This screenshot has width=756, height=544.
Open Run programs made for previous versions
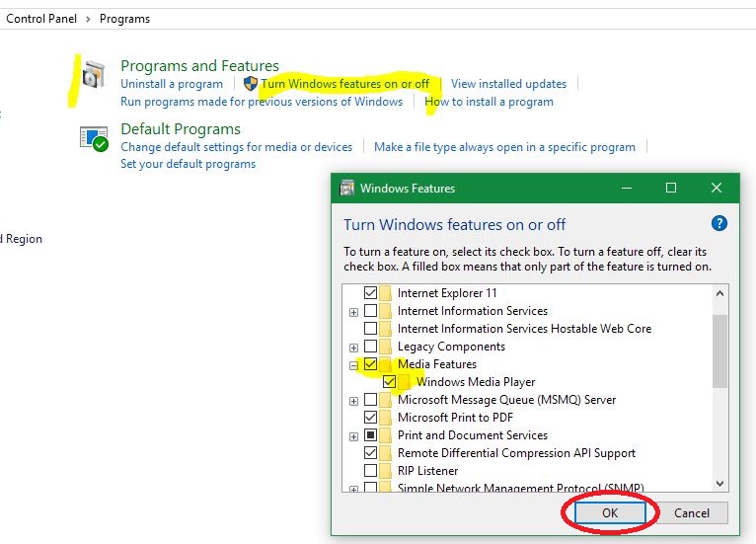tap(262, 102)
